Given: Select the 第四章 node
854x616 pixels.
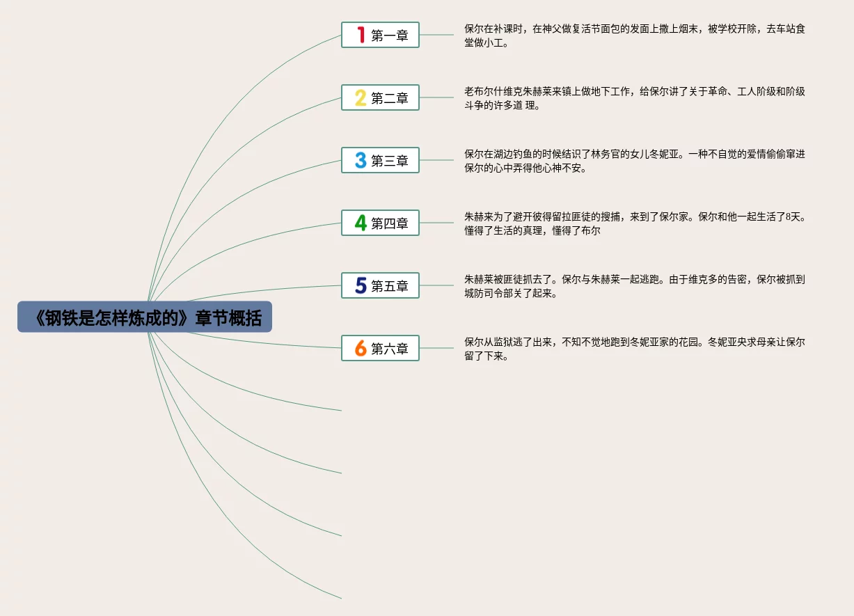Looking at the screenshot, I should (x=380, y=223).
